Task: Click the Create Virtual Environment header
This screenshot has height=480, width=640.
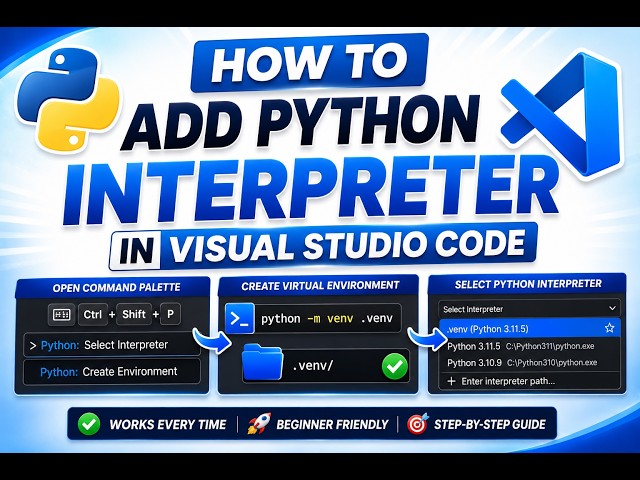Action: coord(320,285)
